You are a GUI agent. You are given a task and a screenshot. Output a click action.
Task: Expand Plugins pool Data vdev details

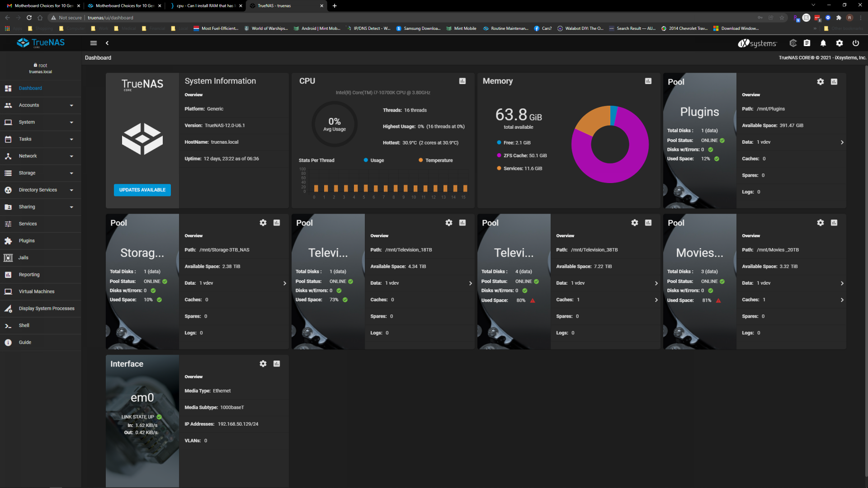[842, 142]
